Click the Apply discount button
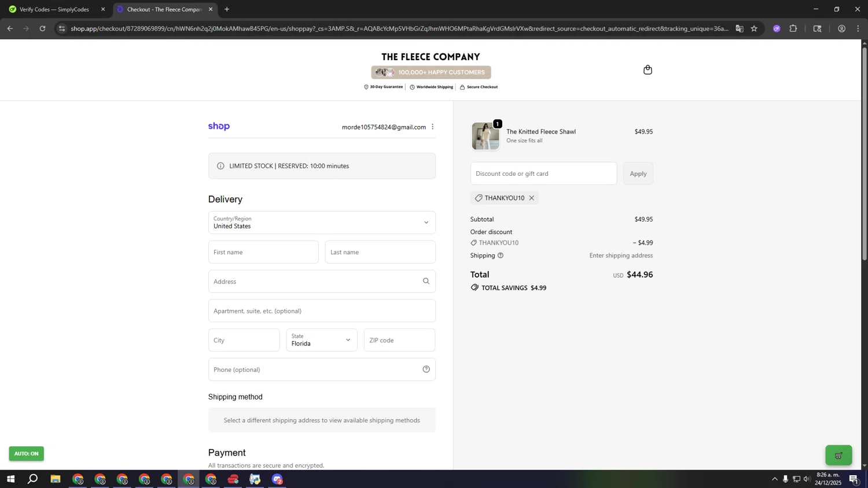Screen dimensions: 868x488 [x=638, y=173]
